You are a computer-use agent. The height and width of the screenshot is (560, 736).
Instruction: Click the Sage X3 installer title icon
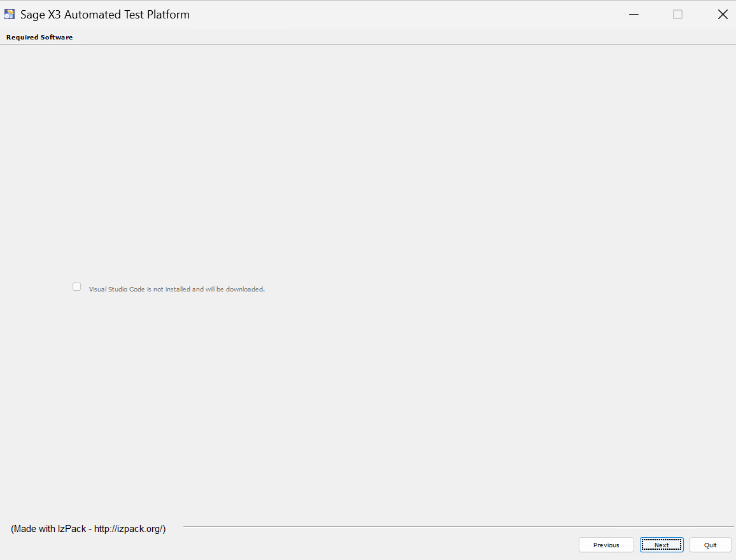click(10, 14)
